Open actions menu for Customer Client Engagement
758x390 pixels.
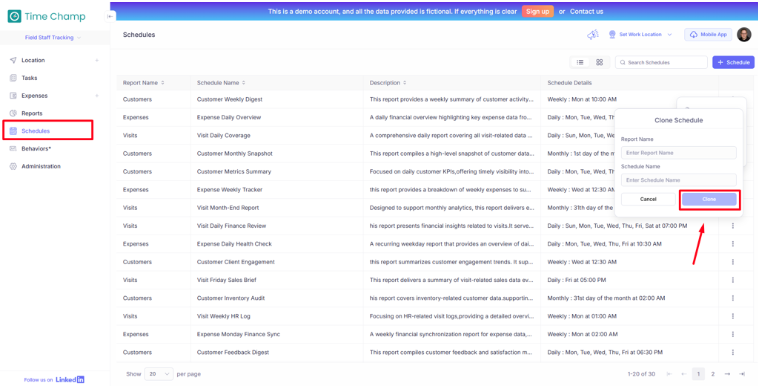click(733, 262)
